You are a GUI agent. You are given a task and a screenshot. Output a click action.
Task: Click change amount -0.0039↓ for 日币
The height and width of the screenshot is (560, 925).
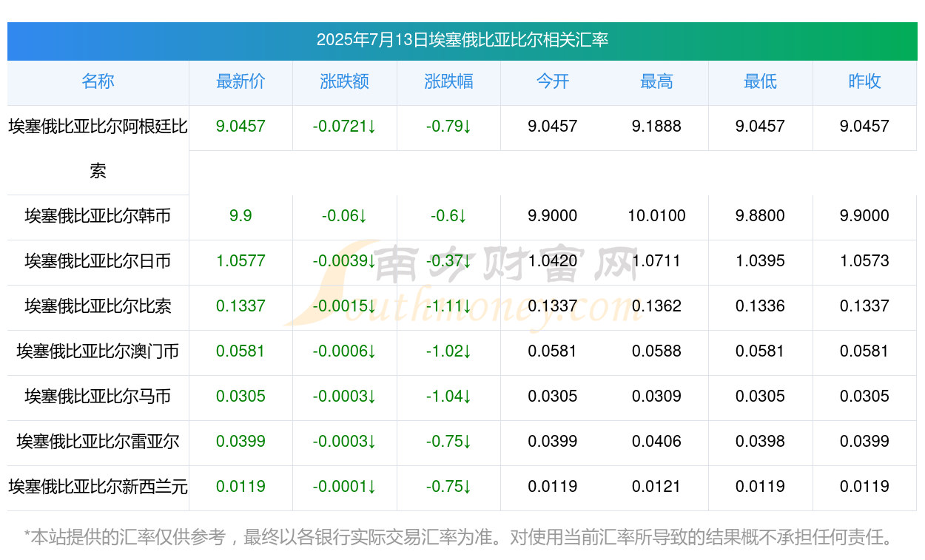[345, 261]
